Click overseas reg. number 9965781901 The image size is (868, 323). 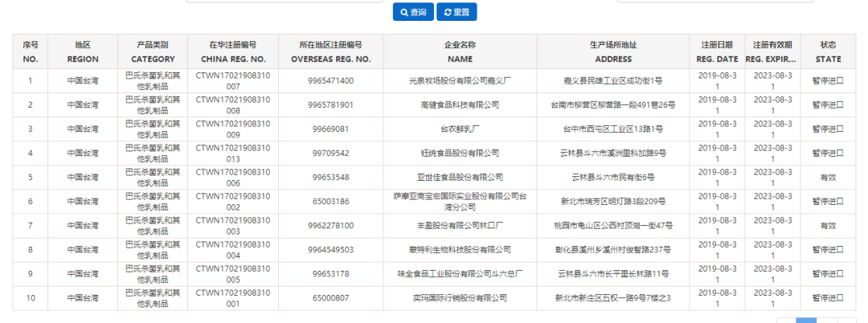(331, 105)
